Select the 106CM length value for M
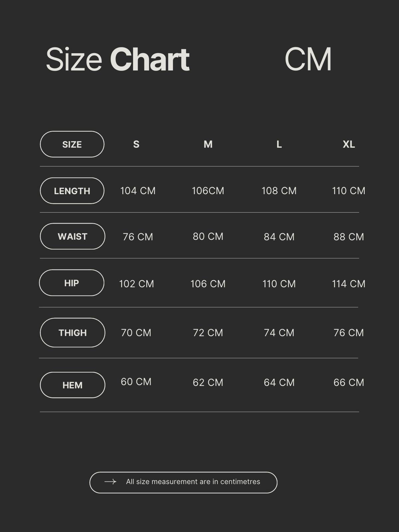 [x=208, y=191]
